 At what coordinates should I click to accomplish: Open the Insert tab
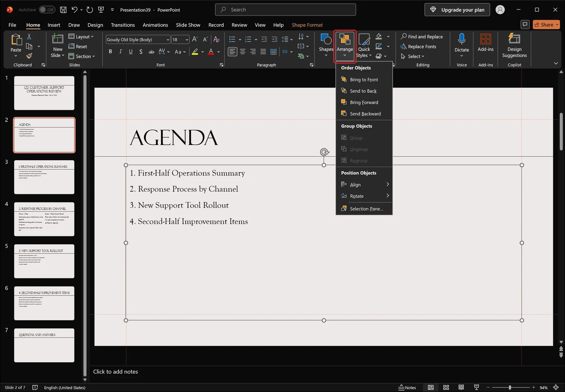(54, 25)
